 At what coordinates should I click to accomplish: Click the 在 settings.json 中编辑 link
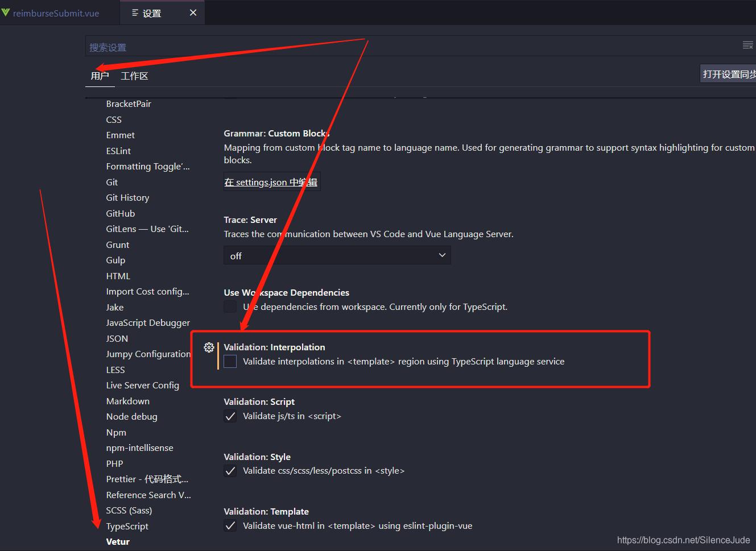[271, 182]
